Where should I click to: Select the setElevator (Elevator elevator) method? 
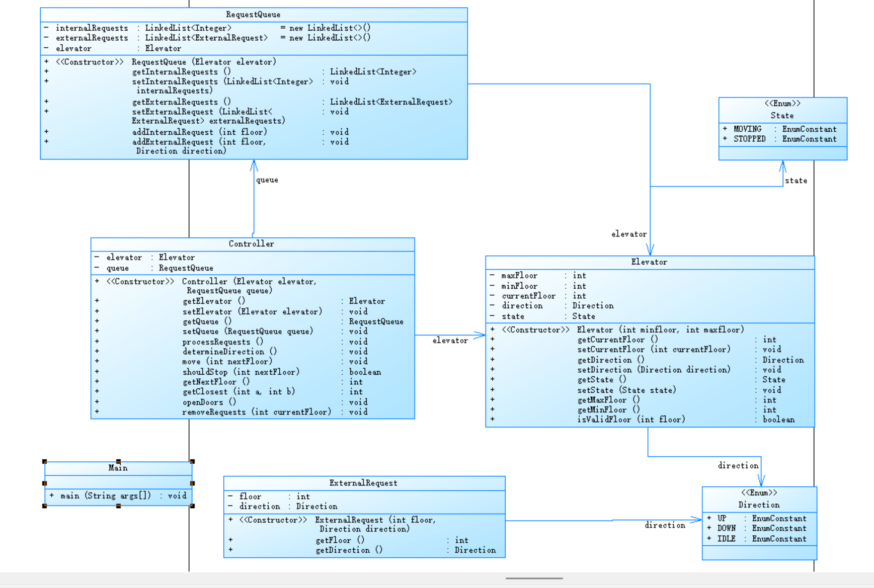231,312
